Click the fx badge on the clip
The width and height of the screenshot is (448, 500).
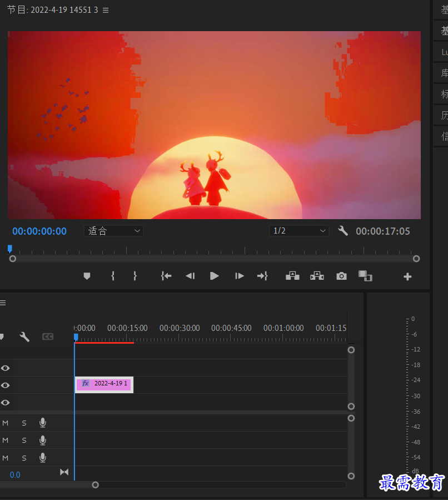click(x=86, y=383)
